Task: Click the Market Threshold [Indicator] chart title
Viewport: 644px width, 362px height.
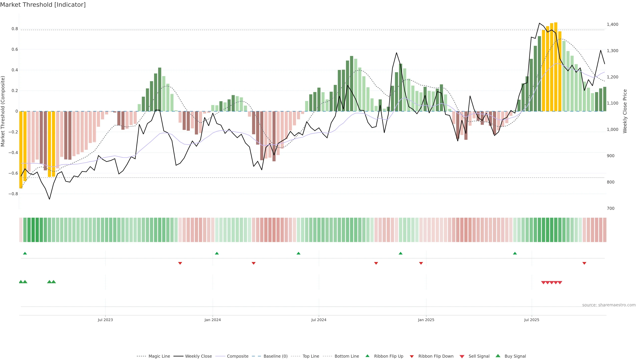Action: point(43,5)
